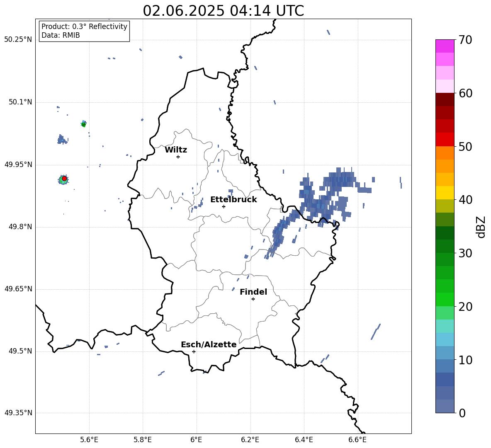Click the blue echo cluster near 50.0°N west
Viewport: 491px width, 448px height.
pos(62,140)
